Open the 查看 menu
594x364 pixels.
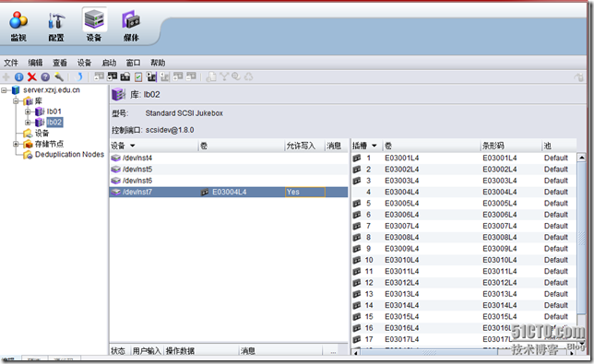[x=60, y=63]
